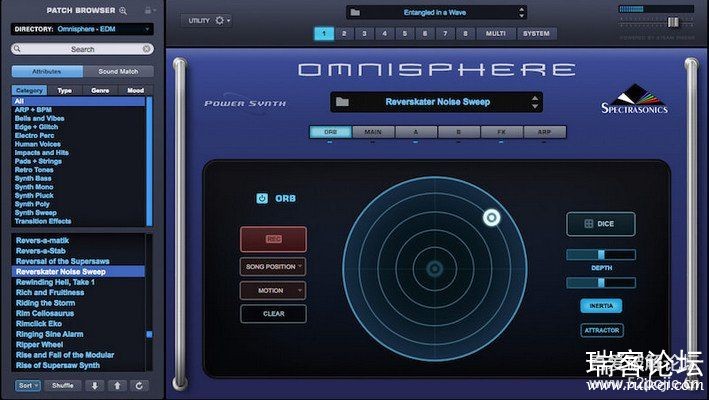Clear the search field with the X icon
The height and width of the screenshot is (400, 709).
[x=147, y=49]
